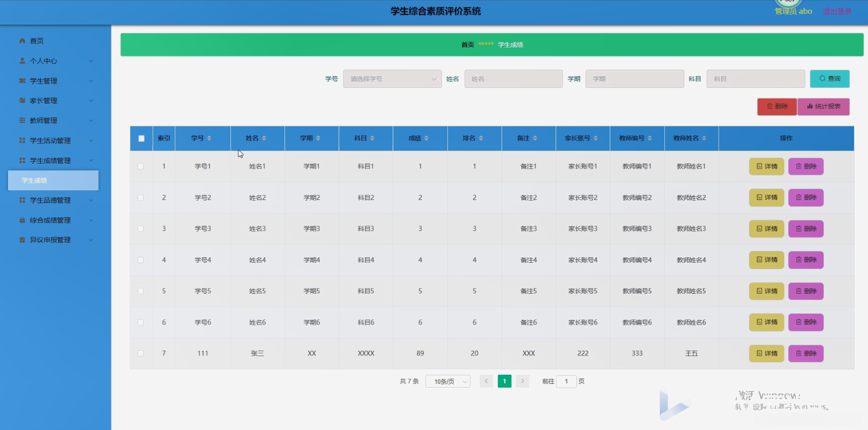
Task: Expand the 教师管理 menu chevron
Action: coord(91,120)
